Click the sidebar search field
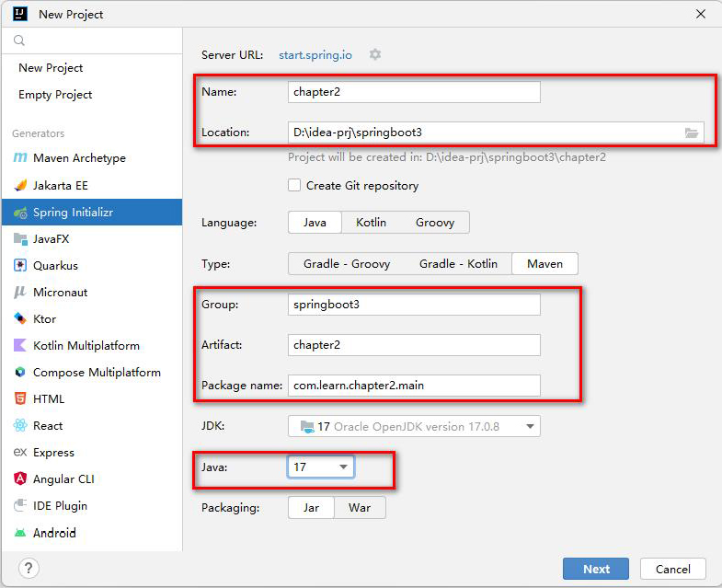Image resolution: width=722 pixels, height=588 pixels. tap(92, 40)
